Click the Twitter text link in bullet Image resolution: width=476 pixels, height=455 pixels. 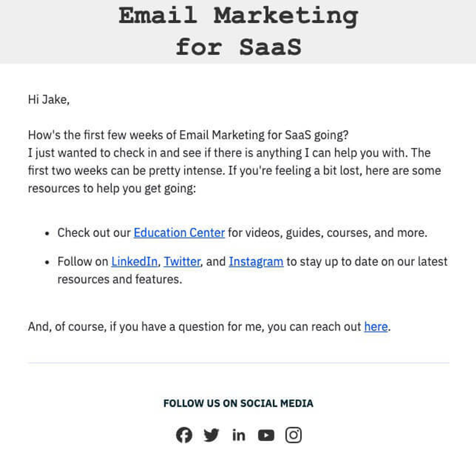pos(182,261)
